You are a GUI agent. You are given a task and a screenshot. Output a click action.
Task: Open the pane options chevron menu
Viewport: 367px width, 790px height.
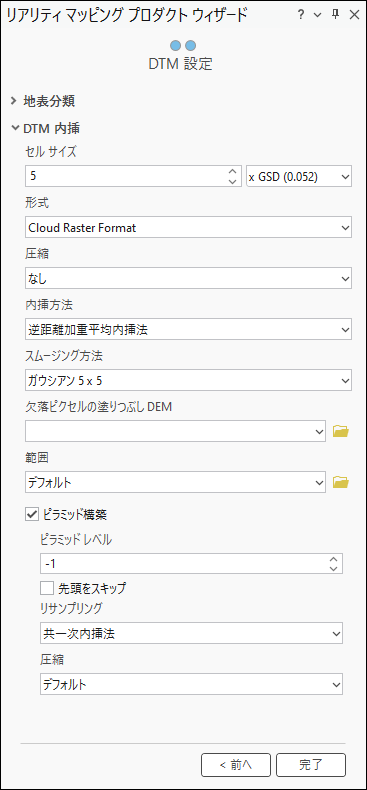(318, 15)
